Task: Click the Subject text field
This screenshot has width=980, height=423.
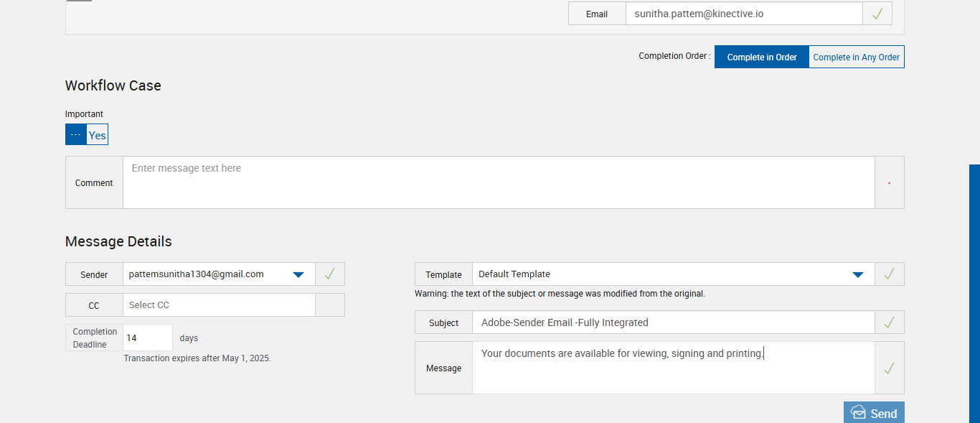Action: click(673, 322)
